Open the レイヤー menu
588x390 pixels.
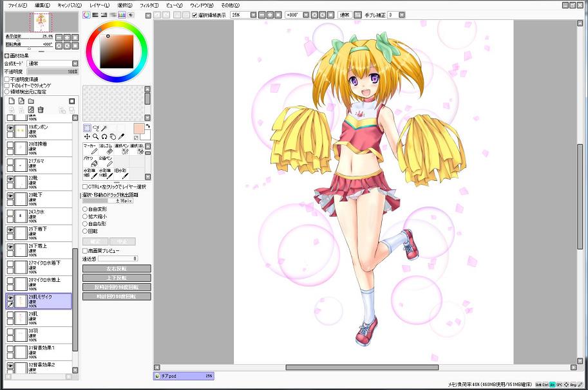pyautogui.click(x=99, y=5)
